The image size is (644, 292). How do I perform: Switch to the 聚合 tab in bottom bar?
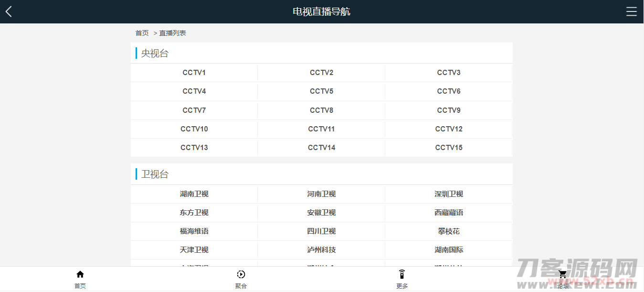tap(241, 279)
